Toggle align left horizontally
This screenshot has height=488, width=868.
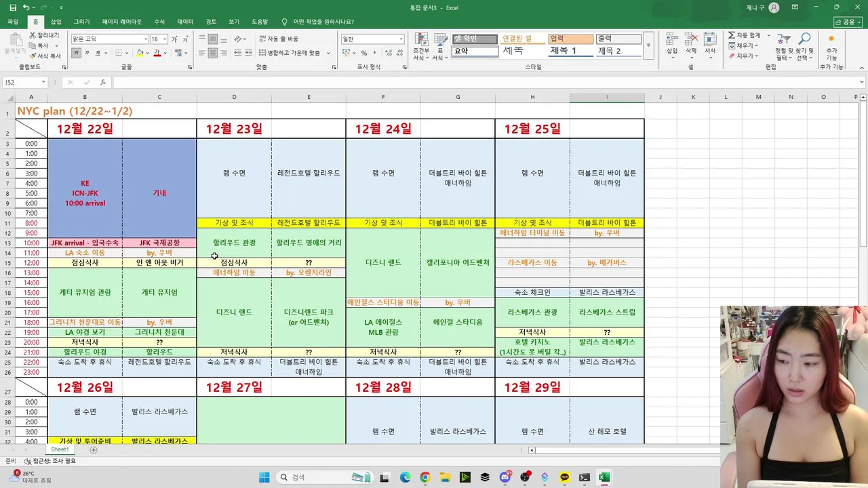click(202, 53)
